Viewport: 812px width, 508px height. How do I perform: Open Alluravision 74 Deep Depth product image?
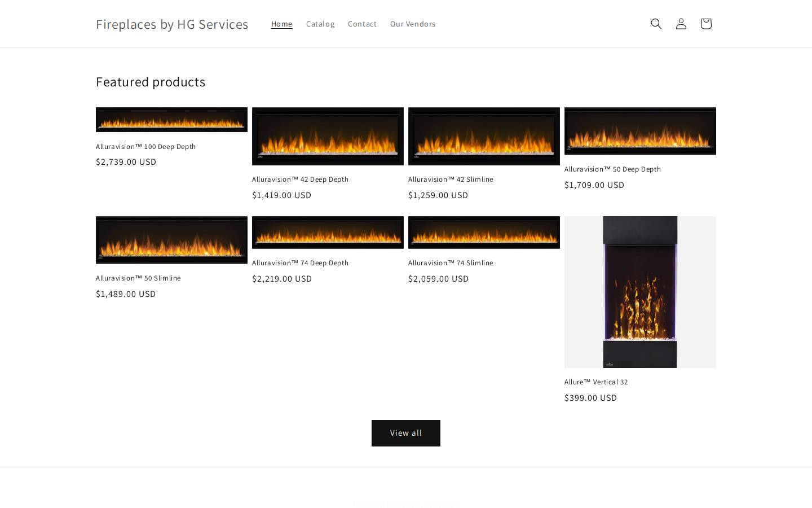point(328,233)
